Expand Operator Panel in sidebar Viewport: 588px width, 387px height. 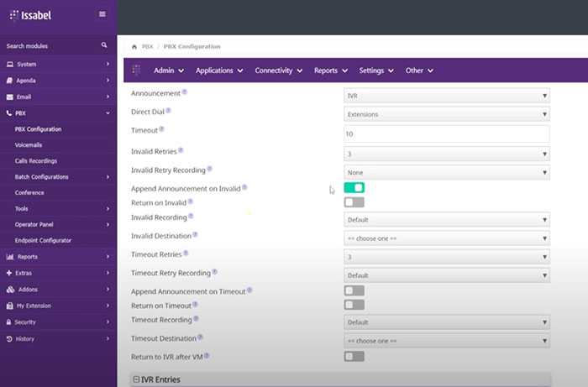59,224
